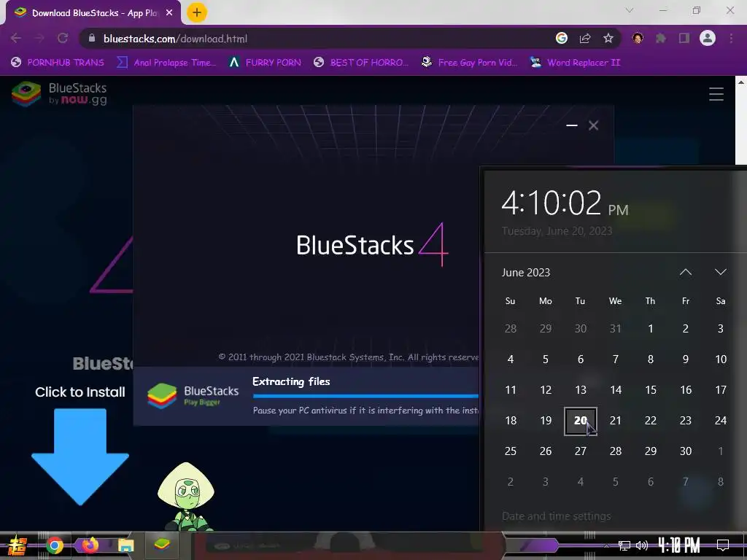The image size is (747, 560).
Task: Open the BEST OF HORRO... bookmark
Action: coord(360,63)
